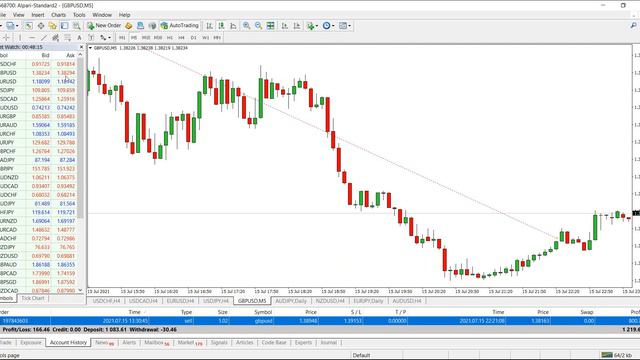
Task: Open the View menu
Action: point(18,15)
